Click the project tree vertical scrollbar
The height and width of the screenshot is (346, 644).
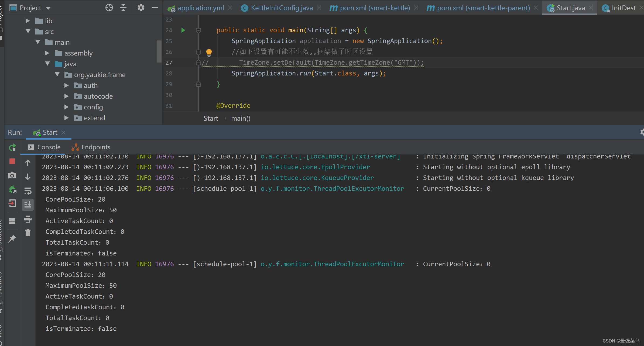coord(159,51)
